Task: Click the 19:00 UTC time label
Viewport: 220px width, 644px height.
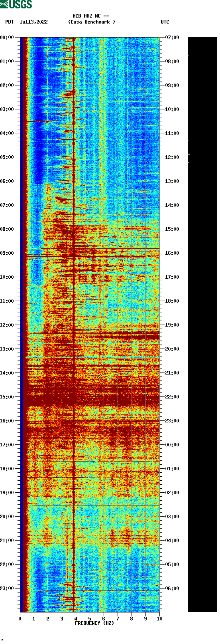Action: [172, 325]
